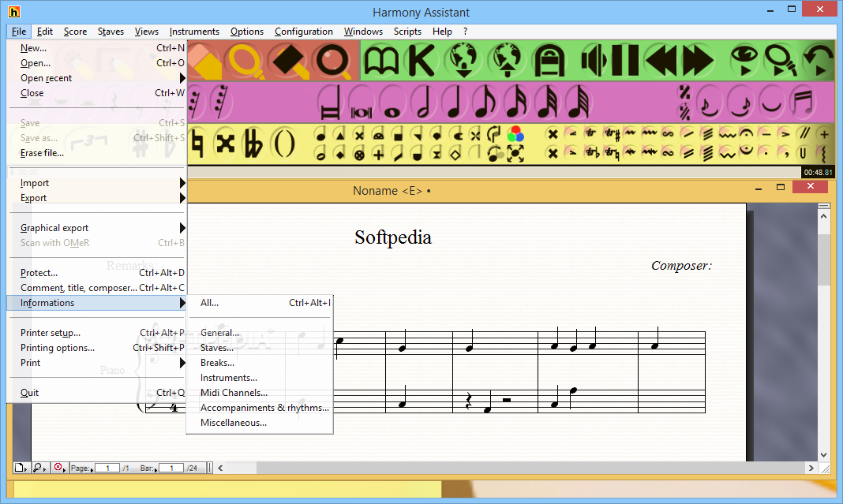The height and width of the screenshot is (504, 843).
Task: Click the magnifier with play arrow icon
Action: pos(781,61)
